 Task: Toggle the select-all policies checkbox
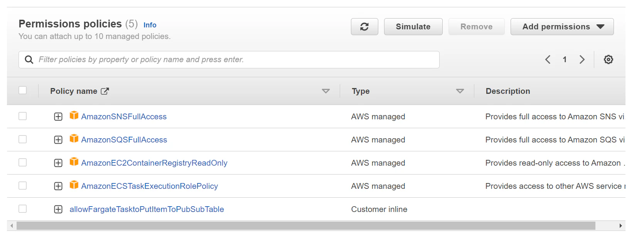point(23,90)
